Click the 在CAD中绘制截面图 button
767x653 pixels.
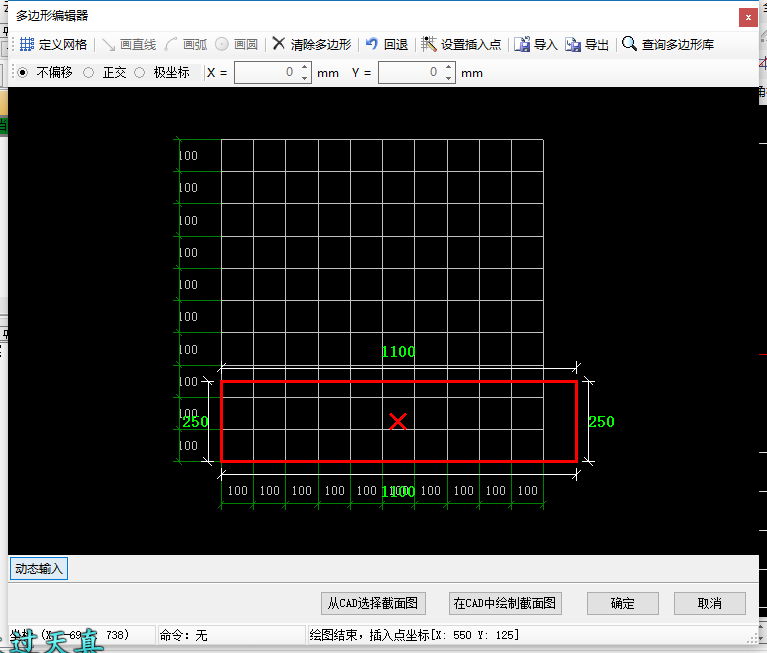click(x=505, y=603)
